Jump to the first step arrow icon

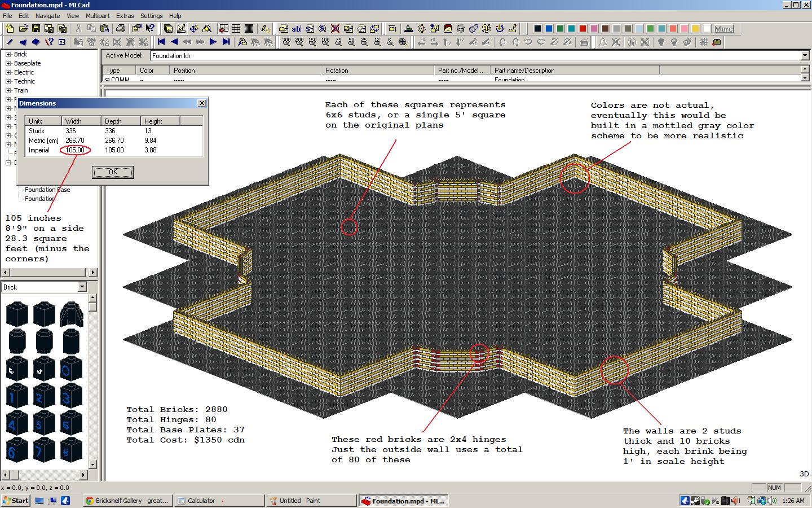[x=161, y=42]
